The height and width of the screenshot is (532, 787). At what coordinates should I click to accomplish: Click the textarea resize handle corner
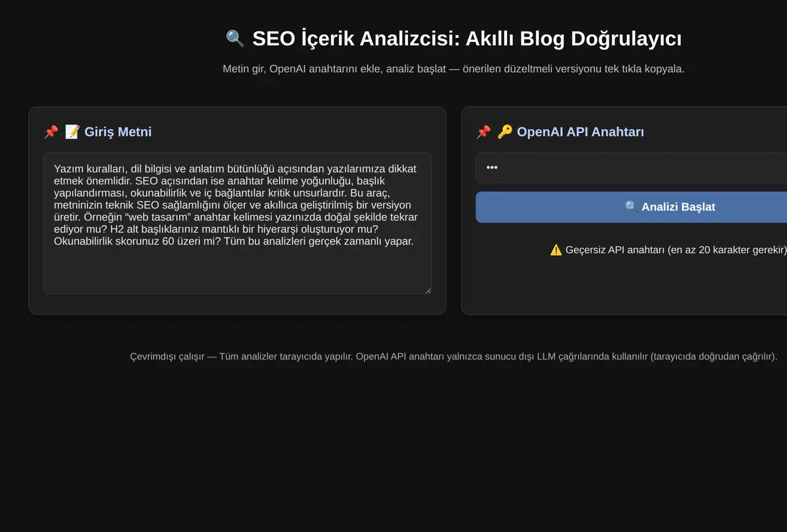[428, 290]
